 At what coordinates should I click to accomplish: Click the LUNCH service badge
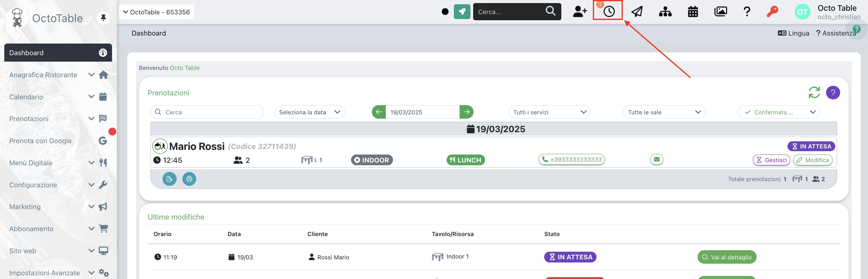tap(465, 160)
